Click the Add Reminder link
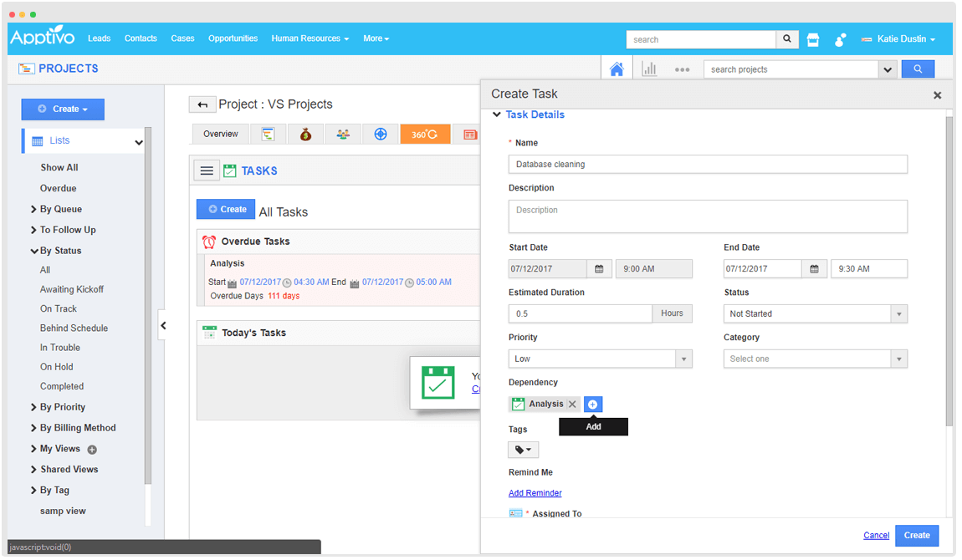This screenshot has height=560, width=962. pyautogui.click(x=535, y=493)
